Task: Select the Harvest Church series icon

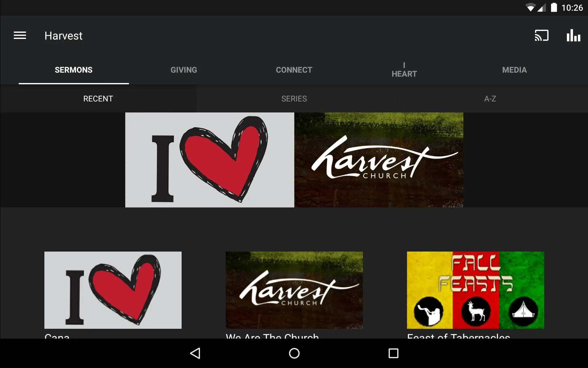Action: pyautogui.click(x=294, y=290)
